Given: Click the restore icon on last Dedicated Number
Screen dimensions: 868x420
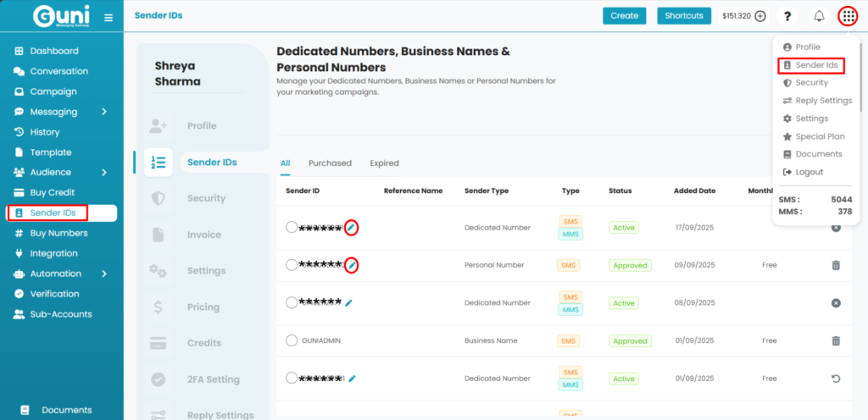Looking at the screenshot, I should tap(836, 379).
